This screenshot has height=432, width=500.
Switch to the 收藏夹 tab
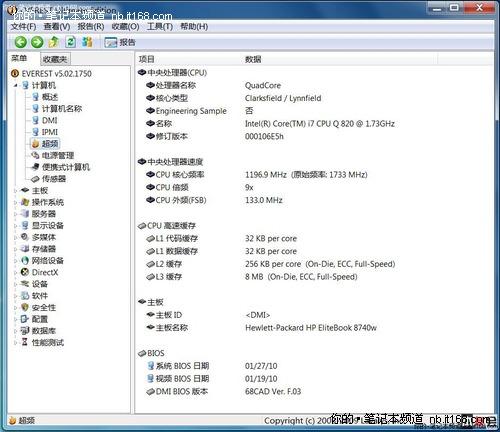(x=55, y=59)
